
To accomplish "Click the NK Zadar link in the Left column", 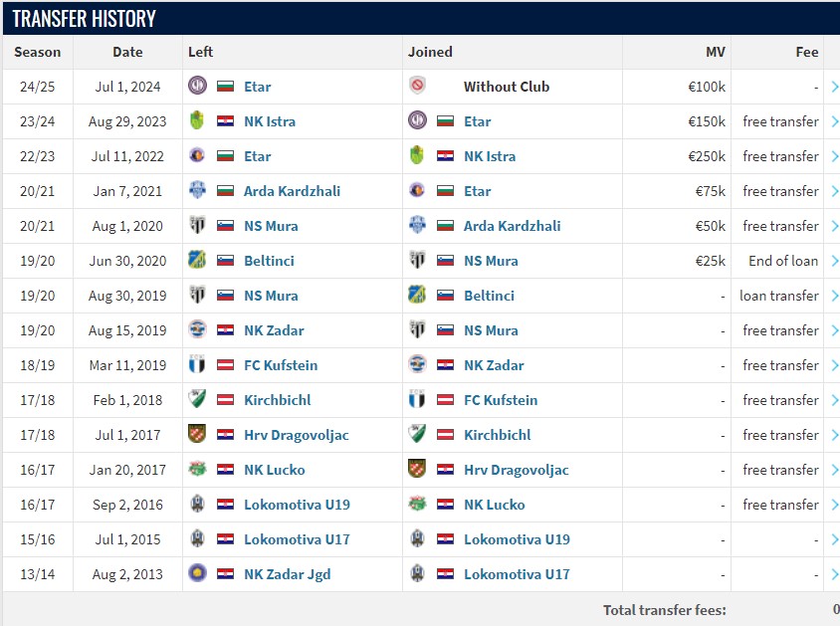I will [x=274, y=330].
